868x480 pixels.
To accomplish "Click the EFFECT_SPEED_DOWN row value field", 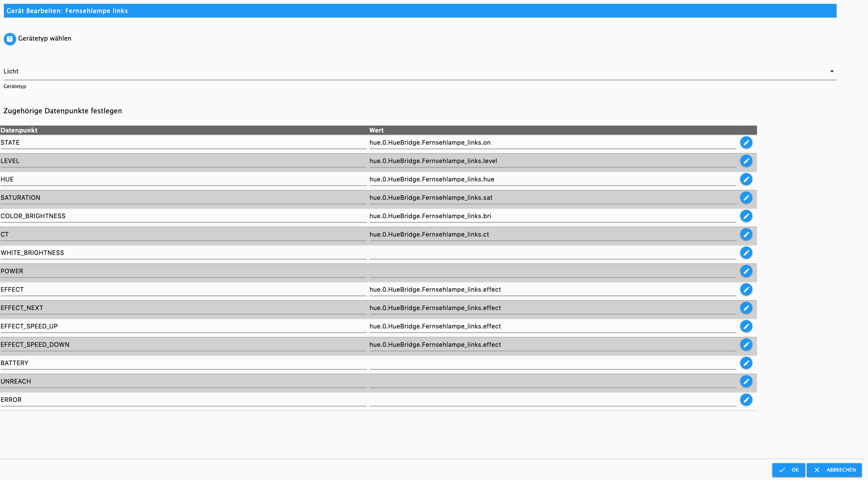I will [x=553, y=345].
